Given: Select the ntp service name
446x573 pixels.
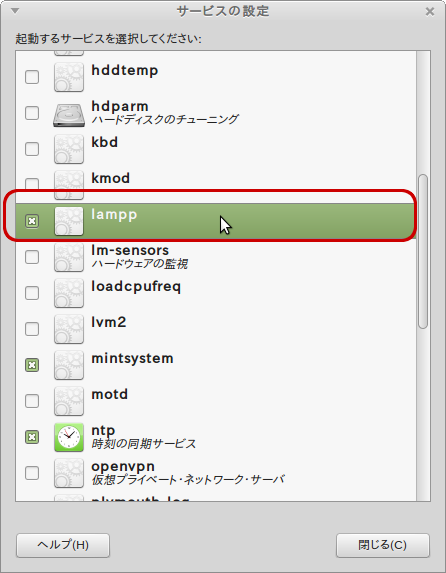Looking at the screenshot, I should coord(103,431).
